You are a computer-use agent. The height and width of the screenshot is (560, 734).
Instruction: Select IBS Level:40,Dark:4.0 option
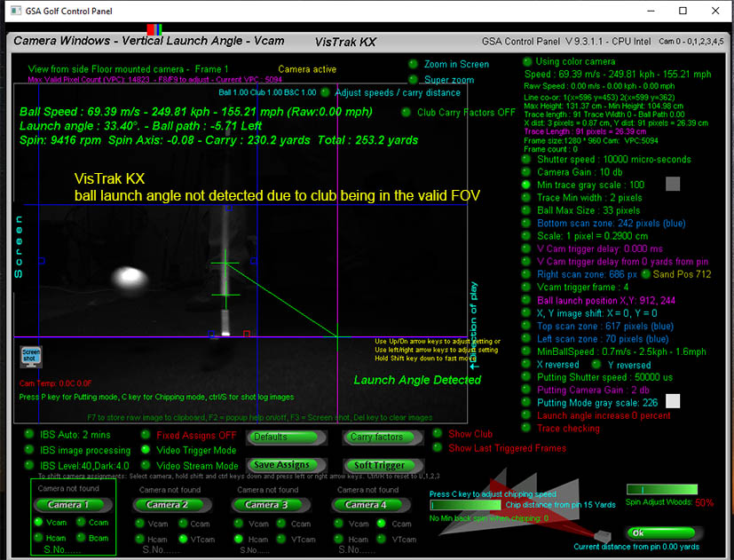[29, 465]
